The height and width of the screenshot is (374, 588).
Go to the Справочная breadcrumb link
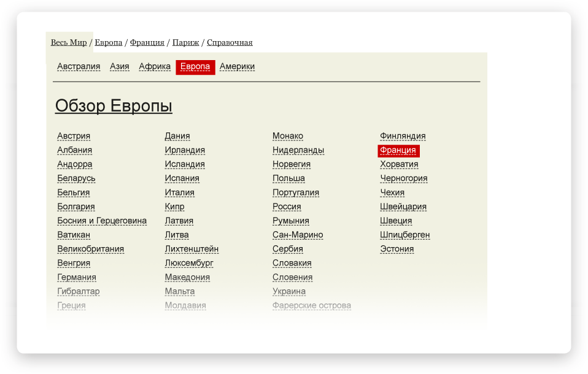click(x=230, y=42)
